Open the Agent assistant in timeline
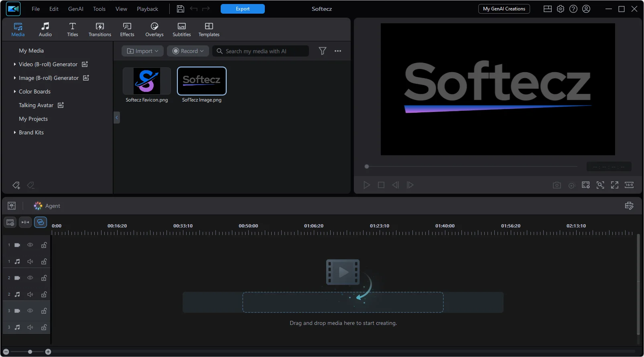Screen dimensions: 644x357 (47, 206)
